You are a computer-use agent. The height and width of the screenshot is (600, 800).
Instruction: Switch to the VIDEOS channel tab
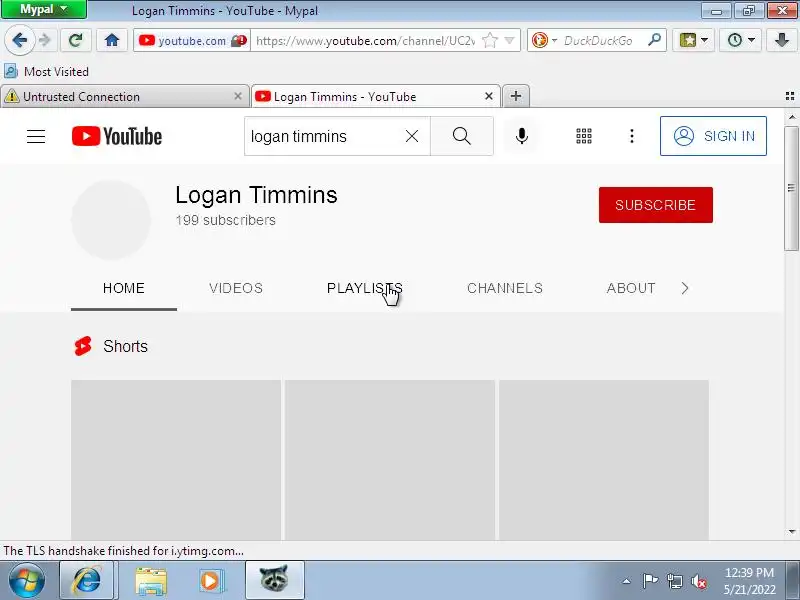click(236, 288)
